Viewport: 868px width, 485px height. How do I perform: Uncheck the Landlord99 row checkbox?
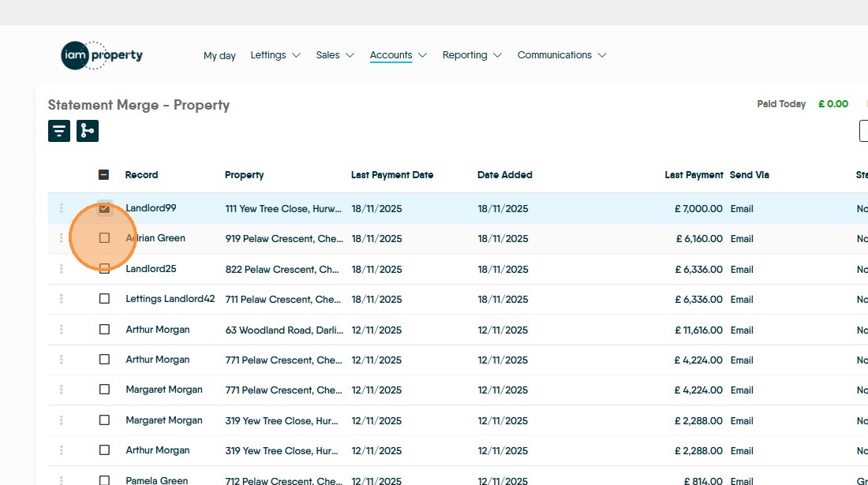pos(104,208)
